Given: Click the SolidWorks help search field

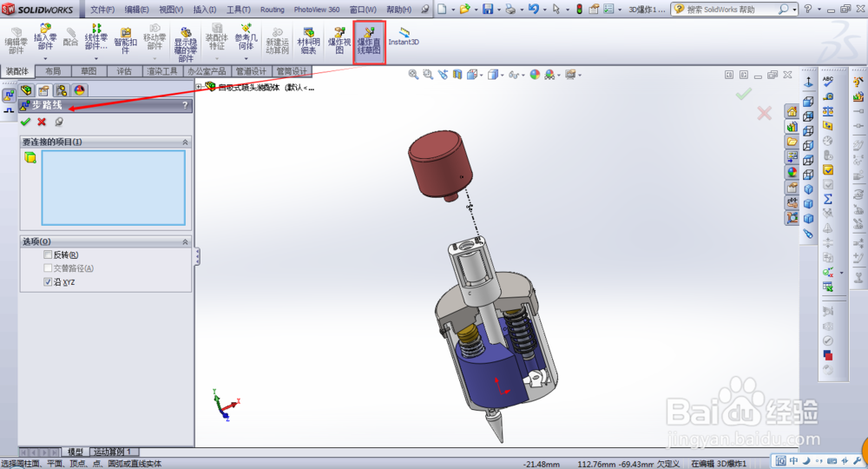Looking at the screenshot, I should point(731,10).
